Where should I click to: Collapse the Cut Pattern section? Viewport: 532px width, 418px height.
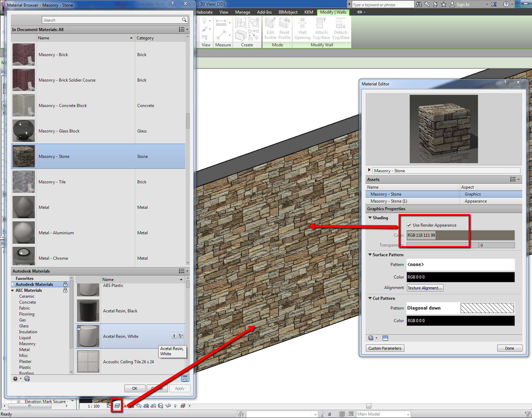(370, 298)
